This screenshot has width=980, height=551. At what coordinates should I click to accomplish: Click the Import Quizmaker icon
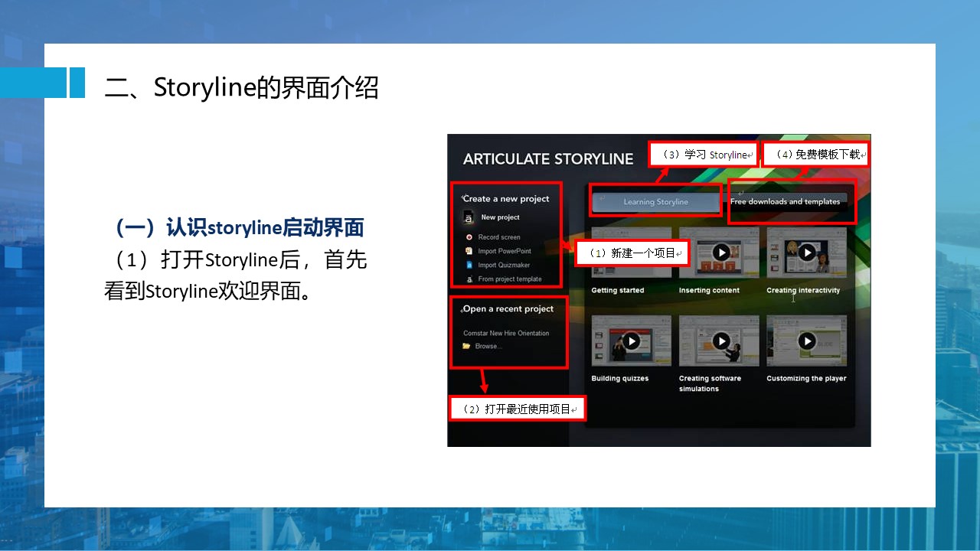coord(469,266)
